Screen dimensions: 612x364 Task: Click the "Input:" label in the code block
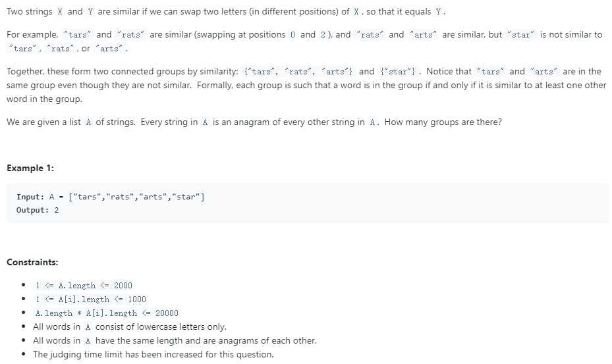click(30, 197)
